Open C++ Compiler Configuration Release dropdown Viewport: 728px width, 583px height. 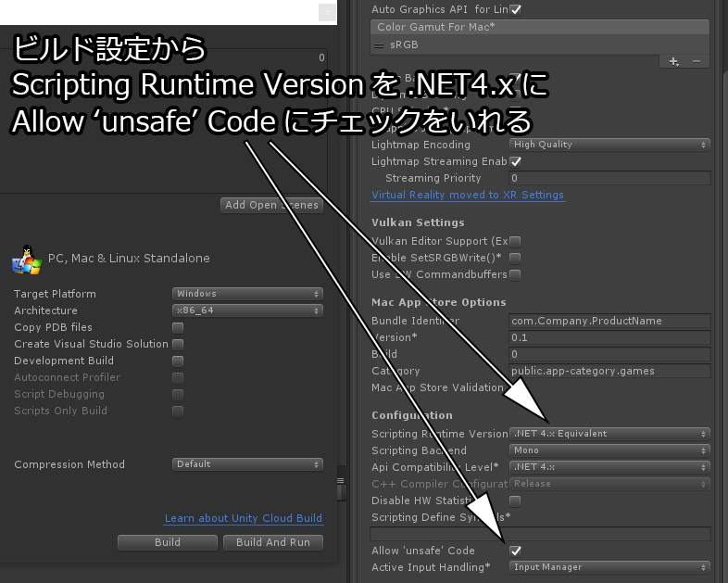pos(609,484)
